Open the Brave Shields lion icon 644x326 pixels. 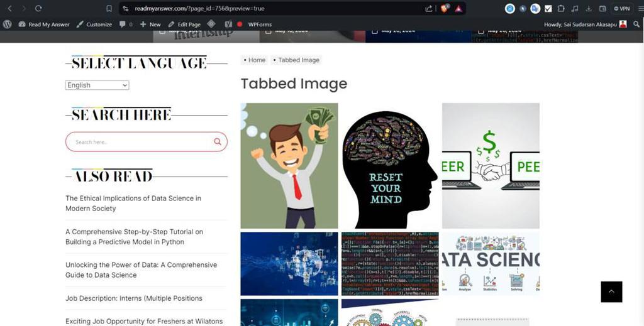pyautogui.click(x=444, y=8)
